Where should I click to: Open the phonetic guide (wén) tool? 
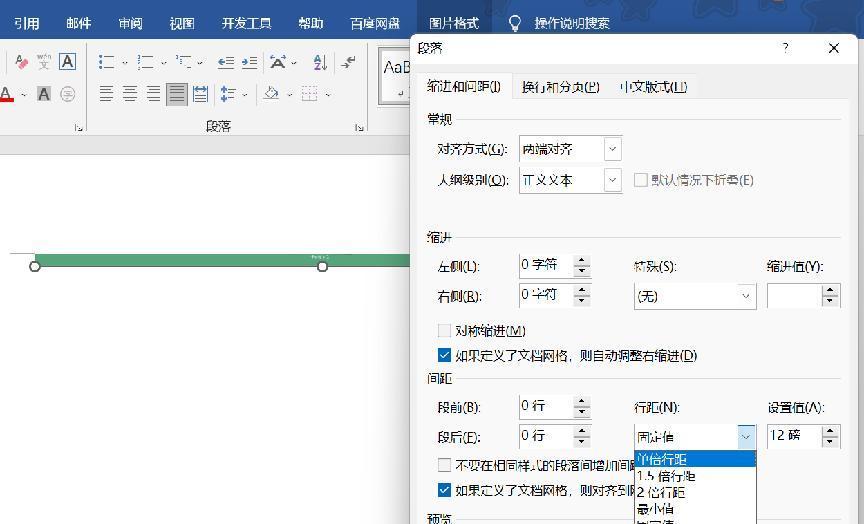point(44,62)
